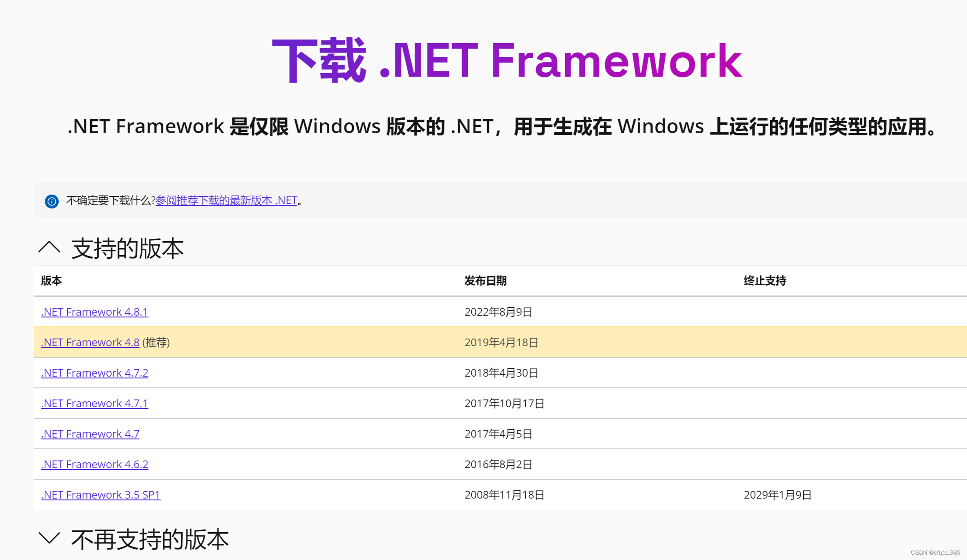Open .NET Framework 4.6.2 download link

(94, 464)
